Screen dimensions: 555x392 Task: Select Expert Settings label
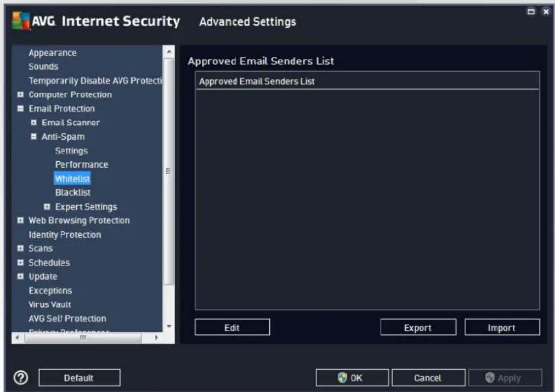(86, 207)
